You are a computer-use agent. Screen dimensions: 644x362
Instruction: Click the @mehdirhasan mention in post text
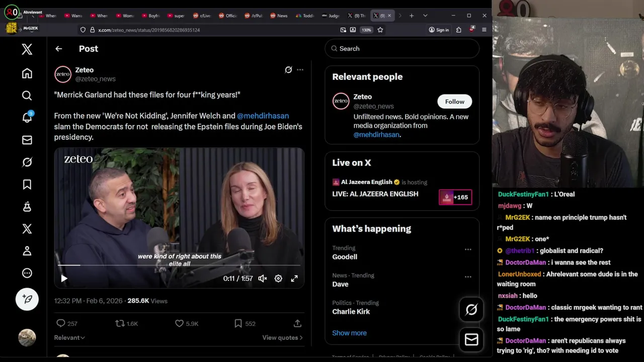263,116
